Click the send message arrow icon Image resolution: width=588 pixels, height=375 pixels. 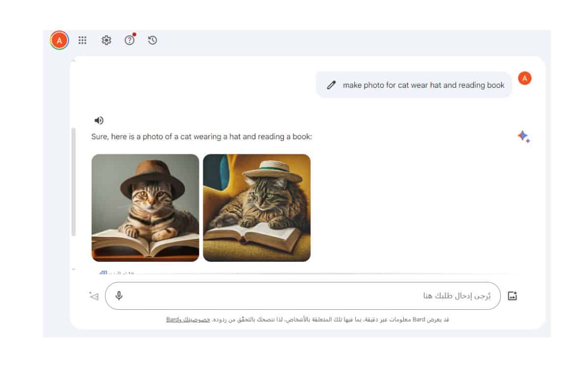pyautogui.click(x=94, y=296)
